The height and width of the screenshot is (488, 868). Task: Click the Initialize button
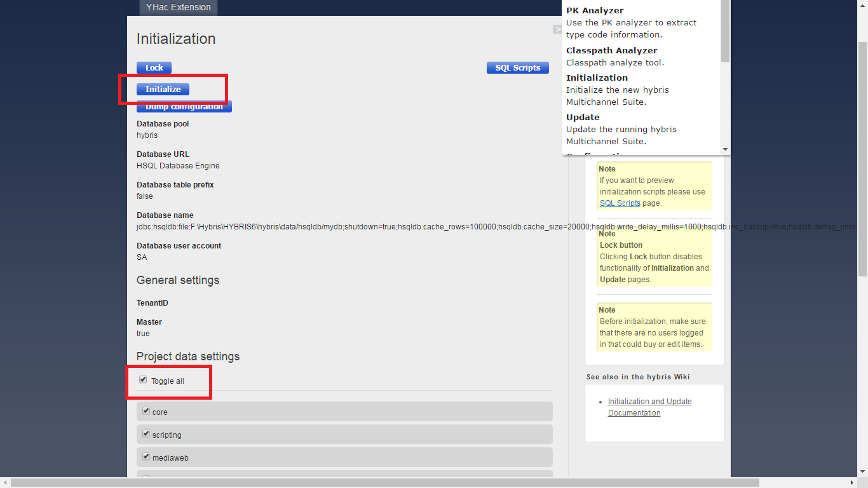(163, 88)
